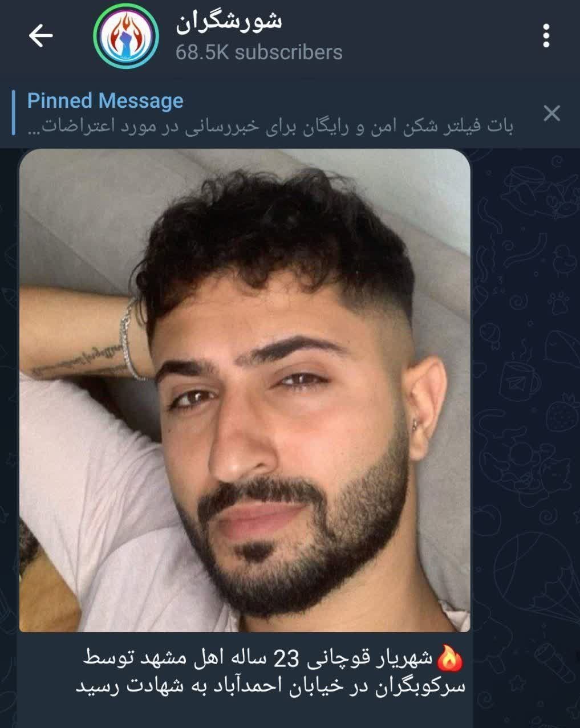Click the blue pinned message indicator bar
Image resolution: width=580 pixels, height=728 pixels.
point(14,113)
